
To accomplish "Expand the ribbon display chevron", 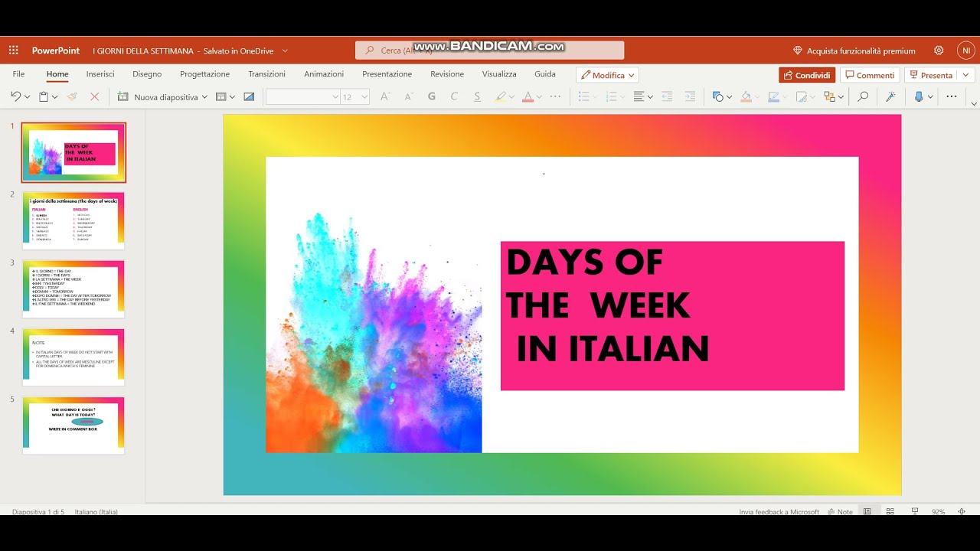I will (x=974, y=103).
